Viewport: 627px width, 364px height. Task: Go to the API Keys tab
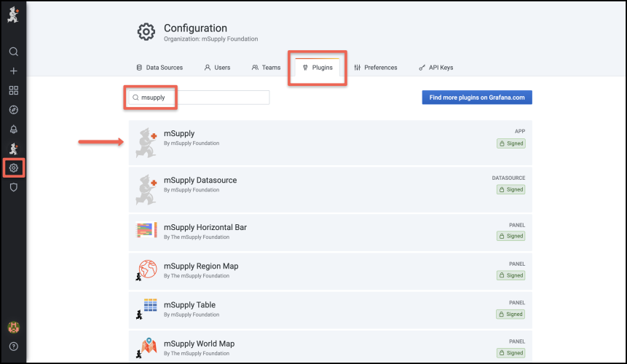(x=435, y=68)
